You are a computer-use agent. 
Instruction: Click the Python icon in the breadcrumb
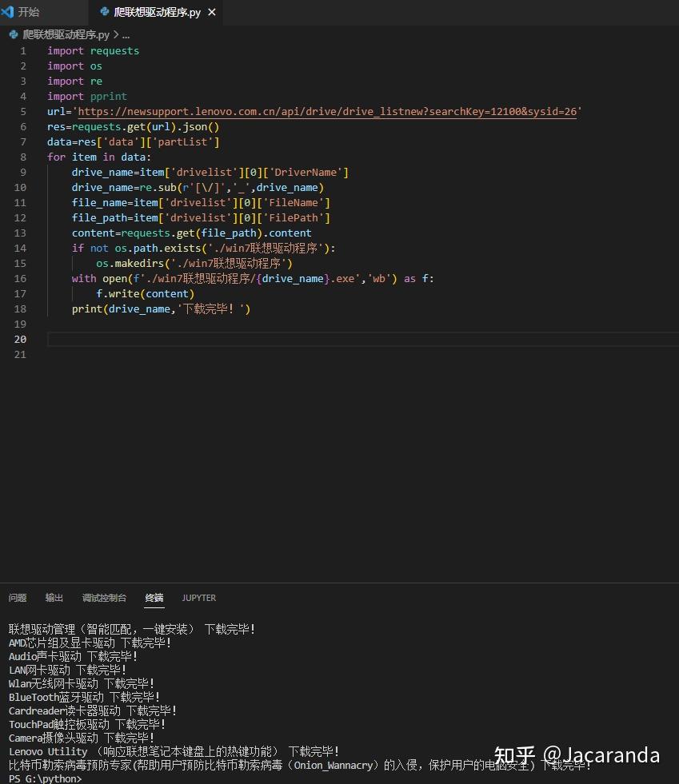tap(14, 34)
